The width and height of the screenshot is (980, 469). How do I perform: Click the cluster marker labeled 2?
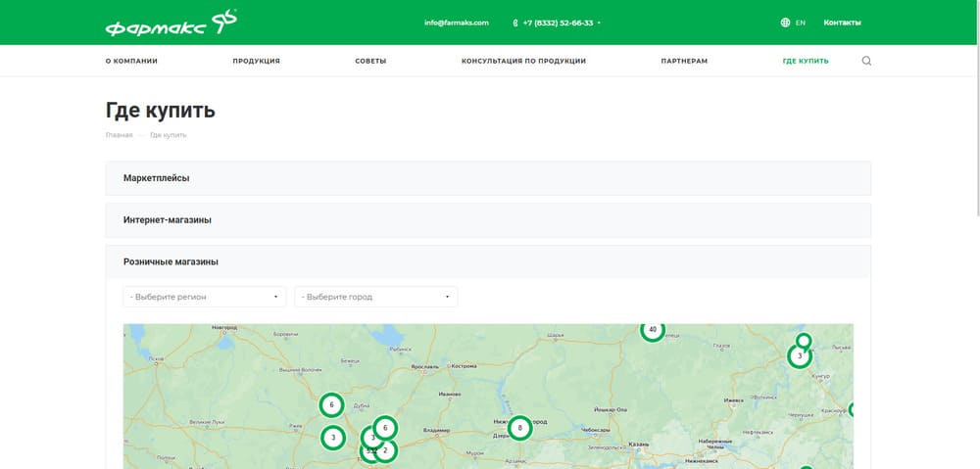[x=385, y=451]
